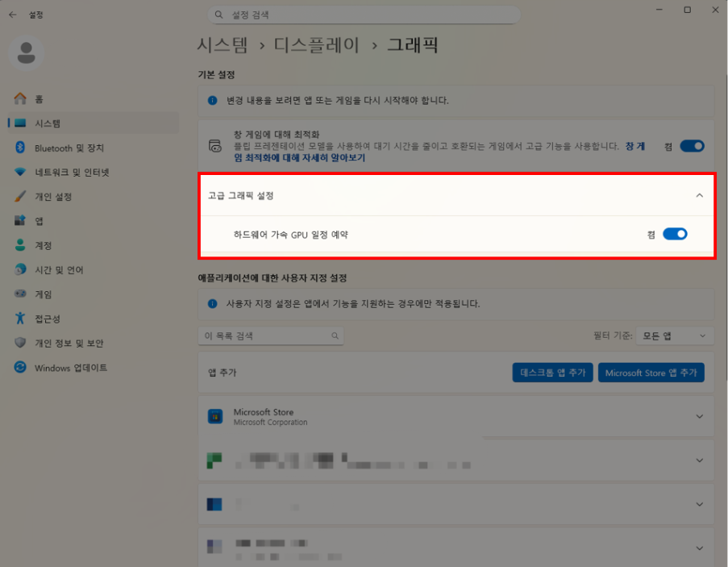Click the Microsoft Store 앱 추가 button
Image resolution: width=728 pixels, height=567 pixels.
pyautogui.click(x=651, y=373)
